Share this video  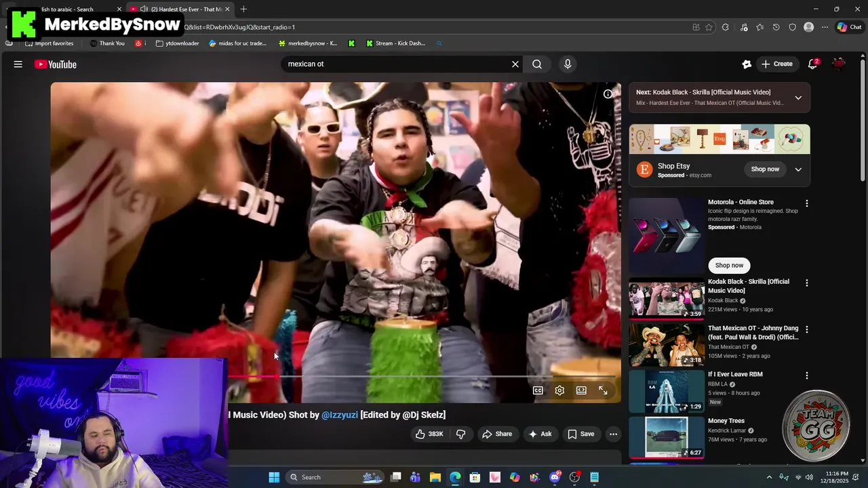click(497, 434)
